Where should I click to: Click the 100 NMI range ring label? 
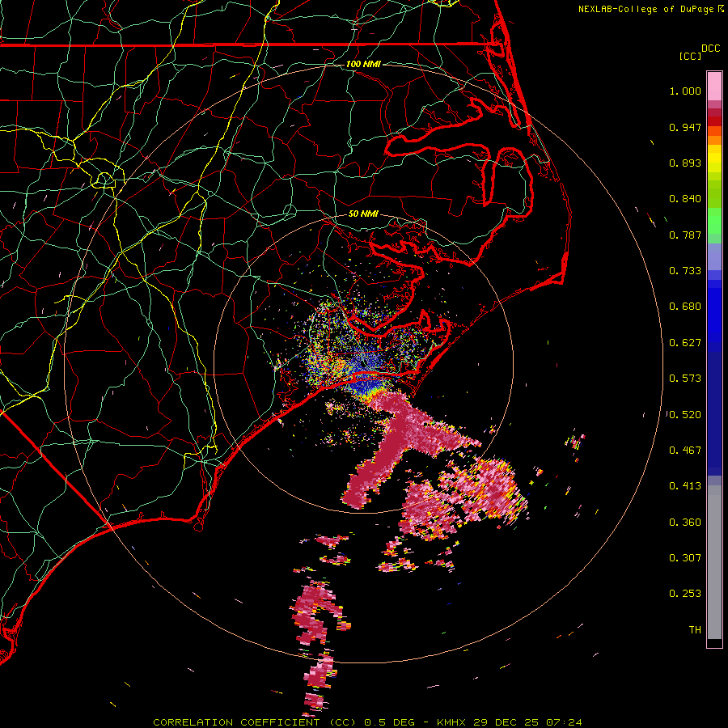pos(363,64)
